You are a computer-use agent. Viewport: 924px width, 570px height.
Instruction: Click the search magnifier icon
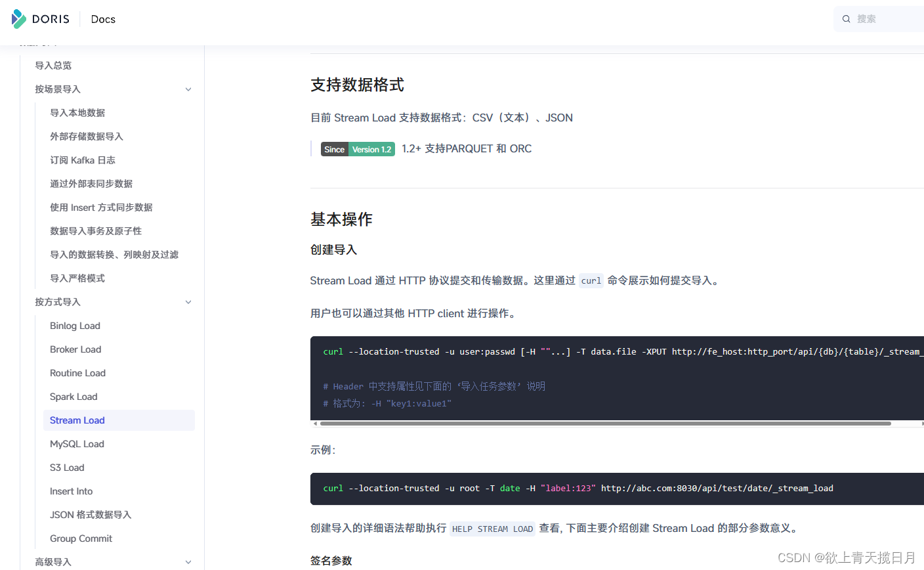point(847,19)
